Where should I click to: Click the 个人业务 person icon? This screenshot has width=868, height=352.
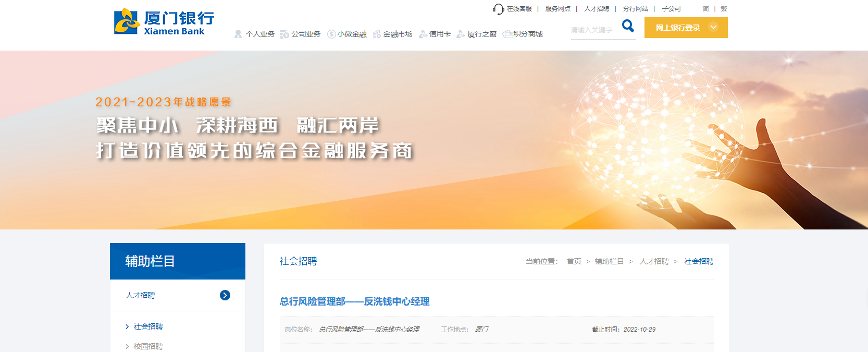coord(238,34)
